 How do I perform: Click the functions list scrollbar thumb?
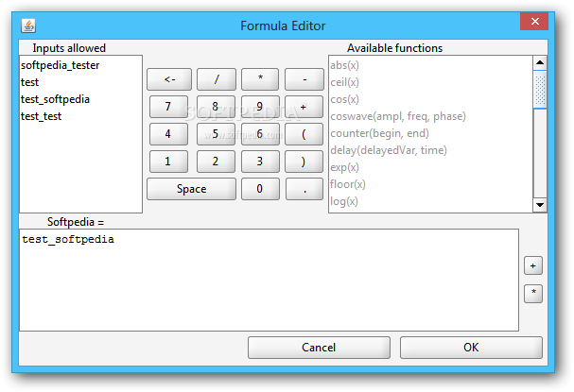[540, 89]
